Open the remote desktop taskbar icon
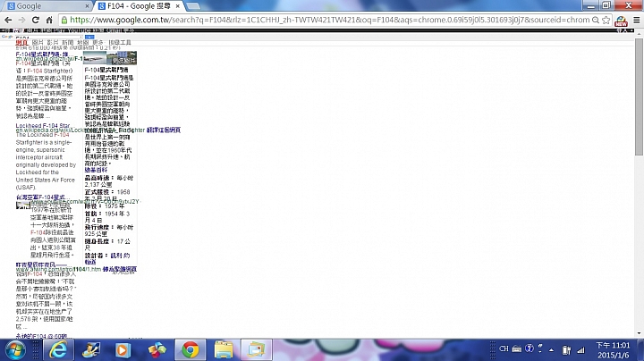Screen dimensions: 644x361 (x=90, y=350)
